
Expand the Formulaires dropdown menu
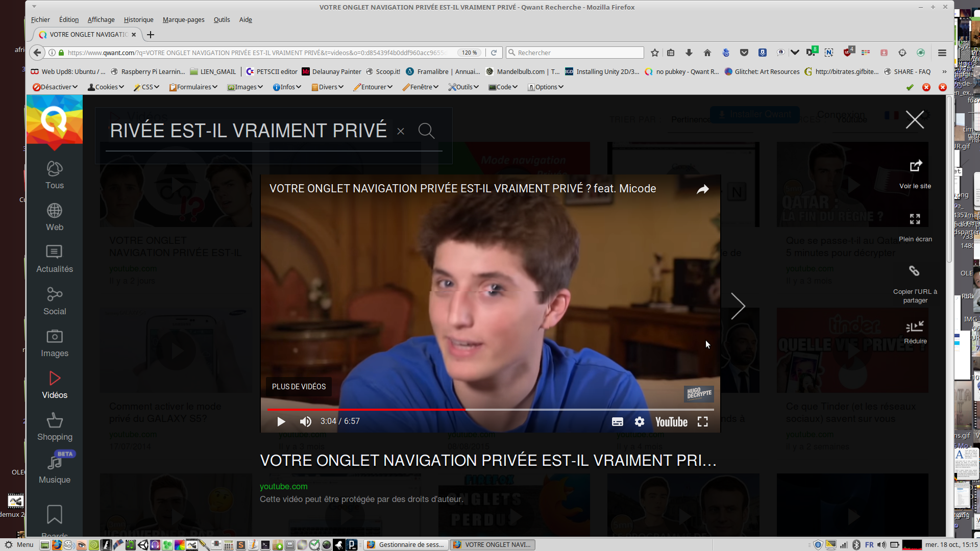[194, 87]
